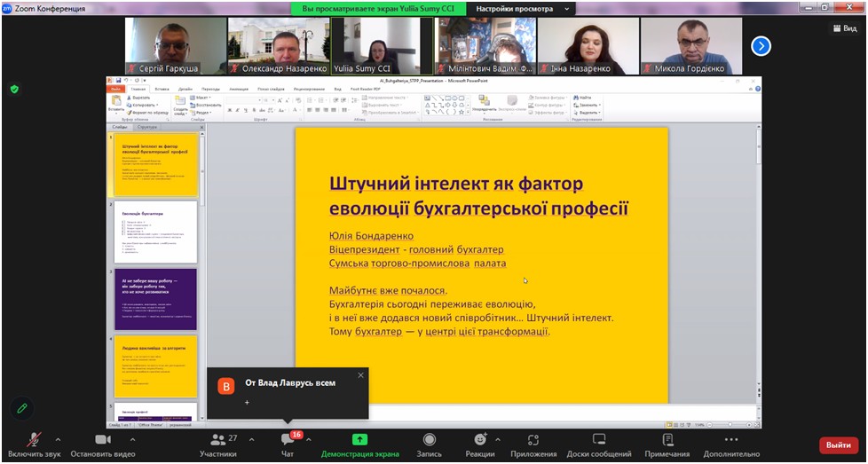Expand the arrow next to Участники
868x464 pixels.
[251, 439]
